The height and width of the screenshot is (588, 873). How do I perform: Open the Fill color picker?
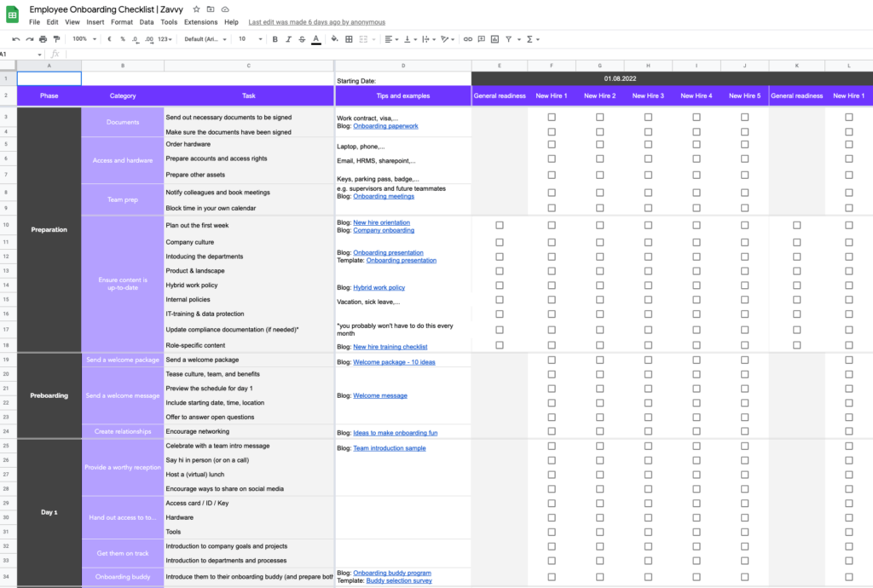334,39
